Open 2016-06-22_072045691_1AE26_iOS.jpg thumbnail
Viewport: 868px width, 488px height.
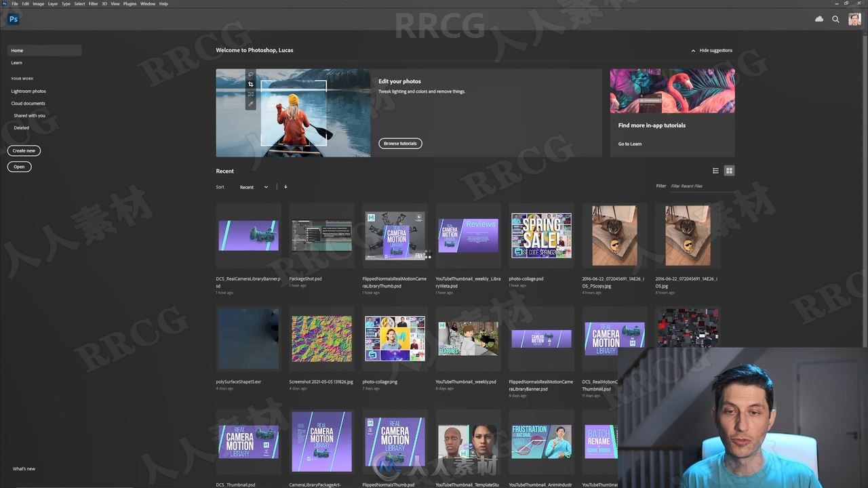(x=688, y=236)
